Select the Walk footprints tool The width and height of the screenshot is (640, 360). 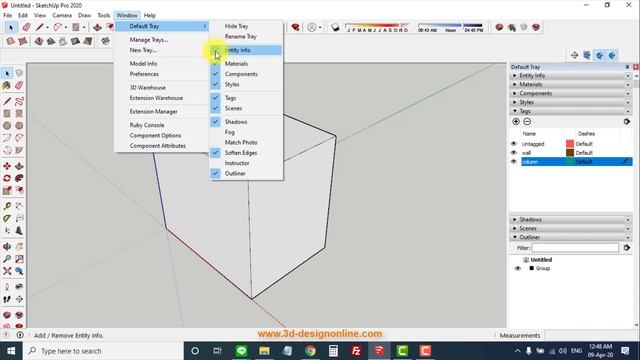click(x=7, y=299)
